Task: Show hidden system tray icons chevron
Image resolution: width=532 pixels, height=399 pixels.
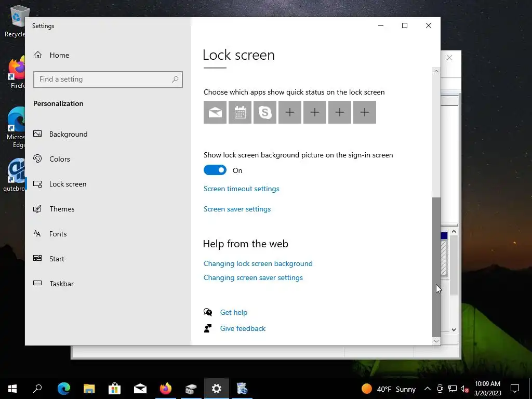Action: coord(428,389)
